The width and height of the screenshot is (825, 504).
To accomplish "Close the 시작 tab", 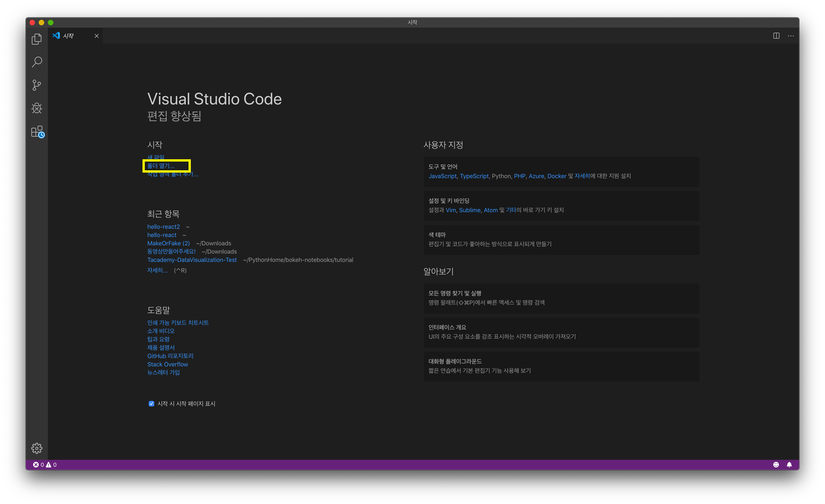I will [96, 36].
